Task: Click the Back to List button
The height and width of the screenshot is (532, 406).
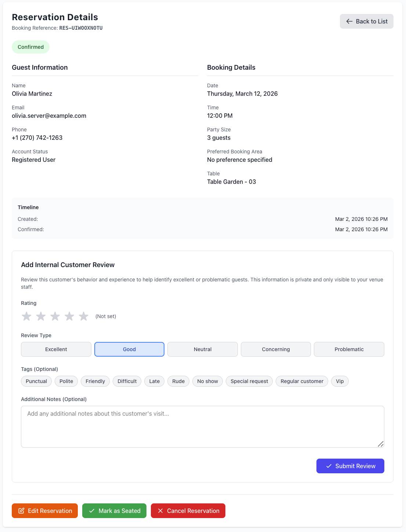Action: click(366, 21)
